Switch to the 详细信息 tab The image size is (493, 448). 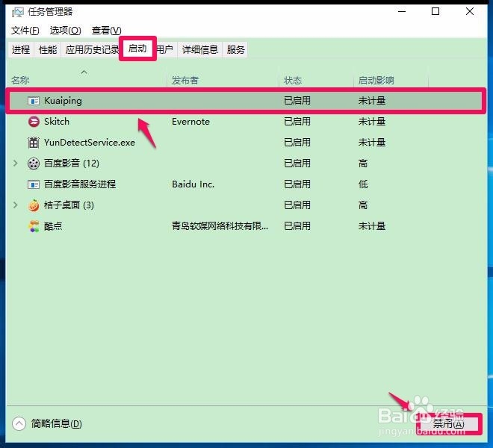pos(200,50)
